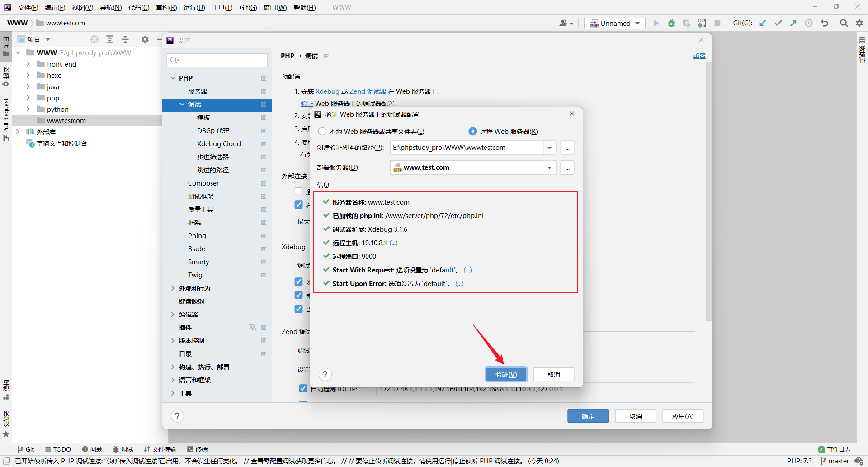Toggle the unchecked checkbox under 外部连接
The width and height of the screenshot is (868, 467).
[x=298, y=191]
